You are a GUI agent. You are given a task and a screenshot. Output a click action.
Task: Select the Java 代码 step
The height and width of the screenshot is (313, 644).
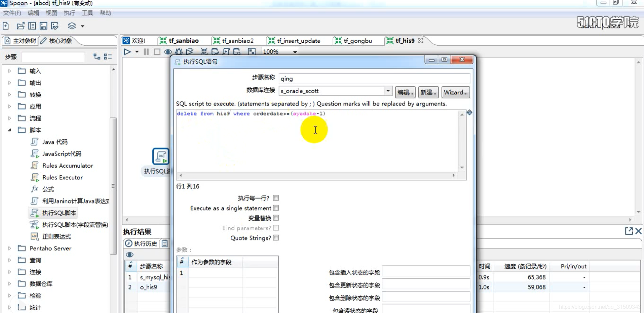point(49,142)
